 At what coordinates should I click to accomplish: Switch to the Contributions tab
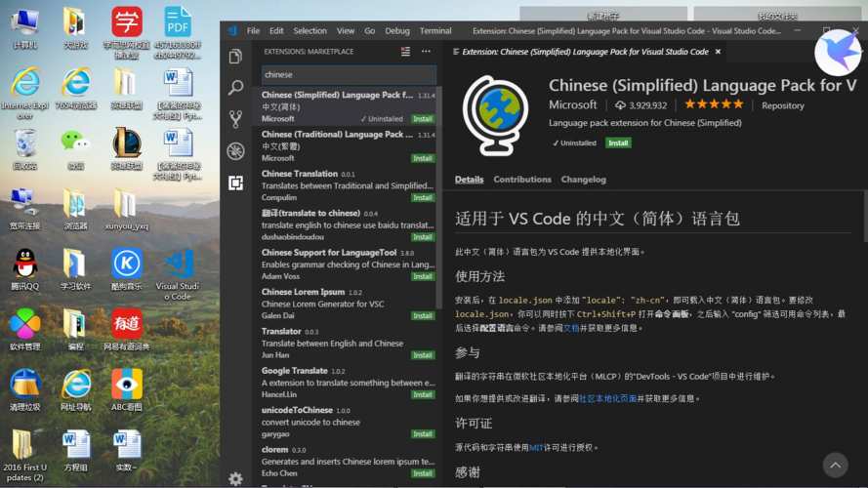[x=522, y=180]
